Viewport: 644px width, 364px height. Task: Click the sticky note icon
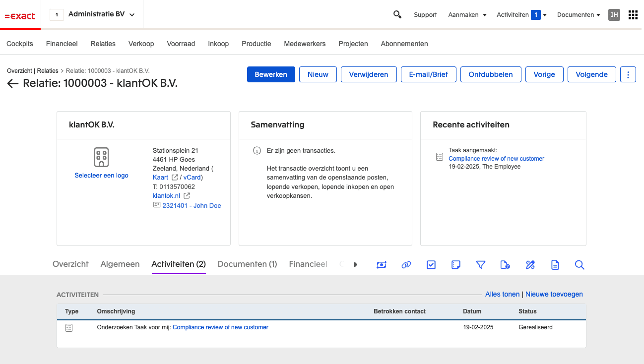coord(456,265)
